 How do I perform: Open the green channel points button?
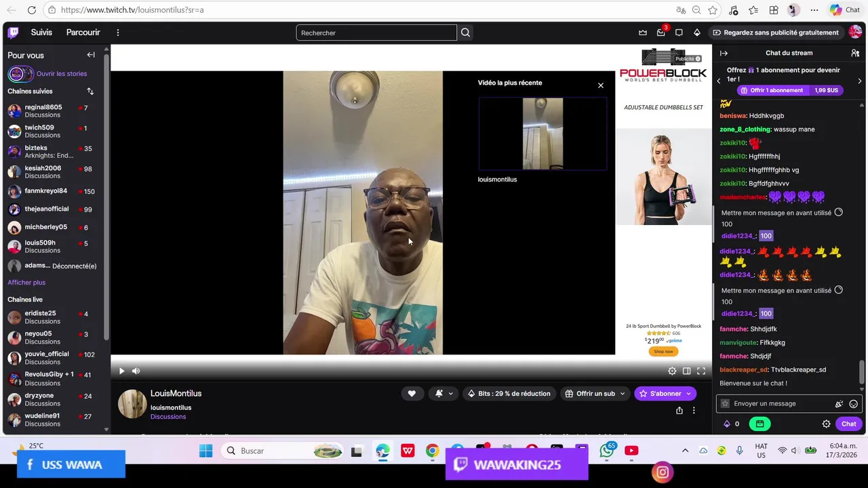pos(759,424)
